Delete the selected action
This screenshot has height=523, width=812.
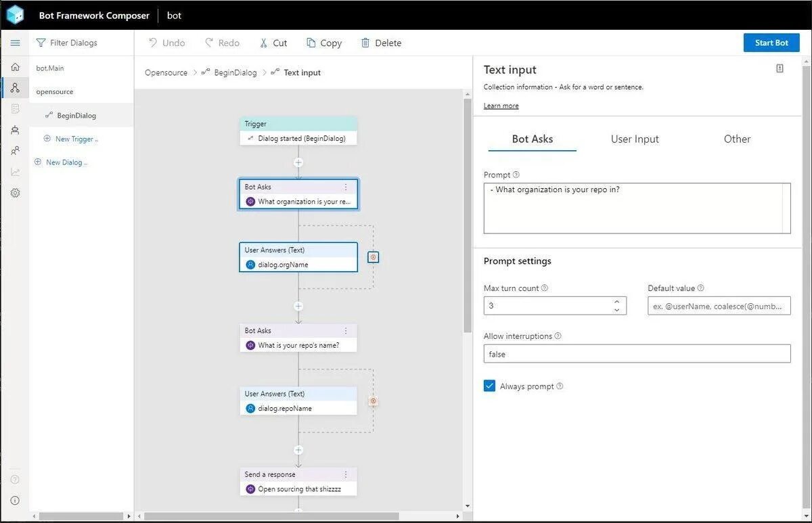pos(381,43)
